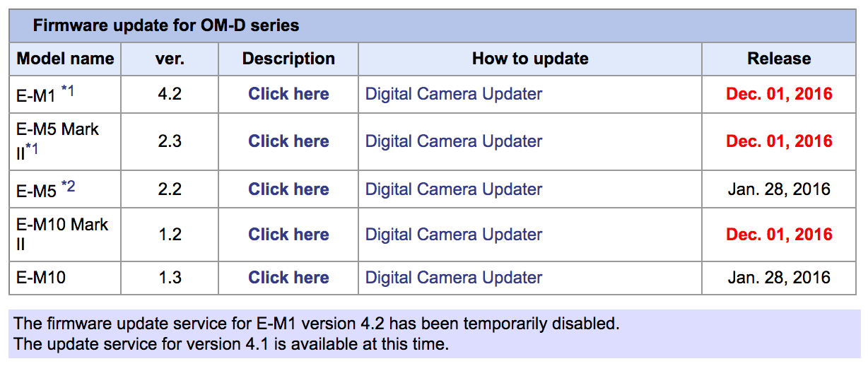Open Digital Camera Updater for E-M10 Mark II
Screen dimensions: 868x366
coord(454,235)
